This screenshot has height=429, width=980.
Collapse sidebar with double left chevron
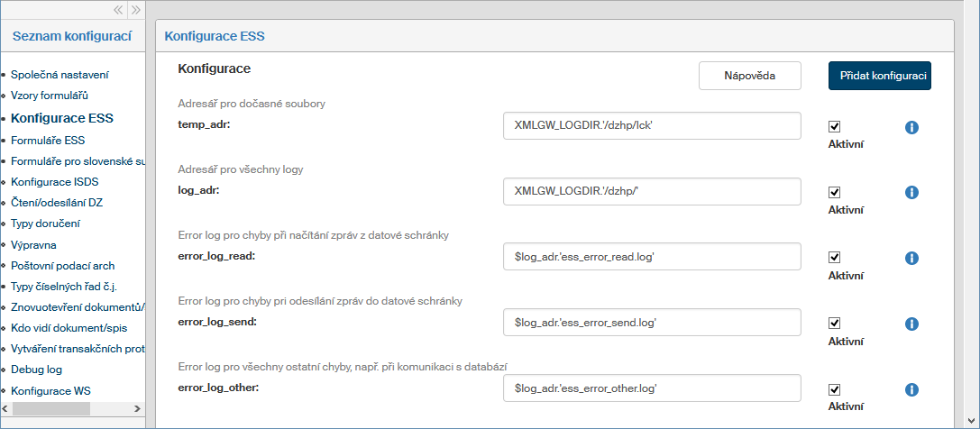[x=118, y=10]
